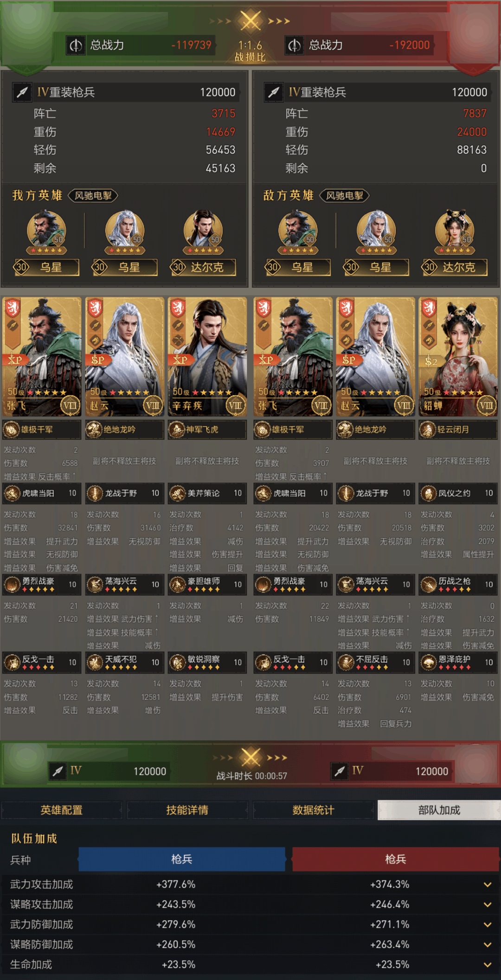Click the 雄极千军 skill icon under our 张飞

tap(12, 430)
